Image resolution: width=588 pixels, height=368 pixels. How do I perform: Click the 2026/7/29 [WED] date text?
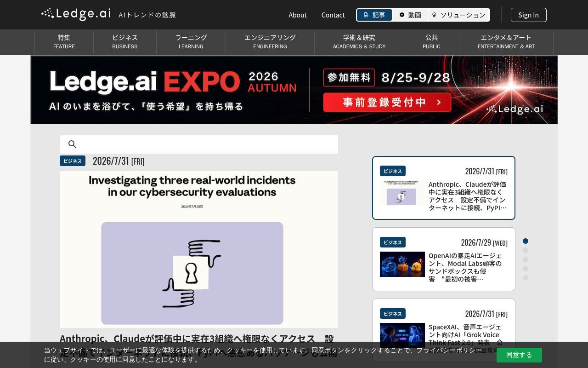(x=484, y=242)
